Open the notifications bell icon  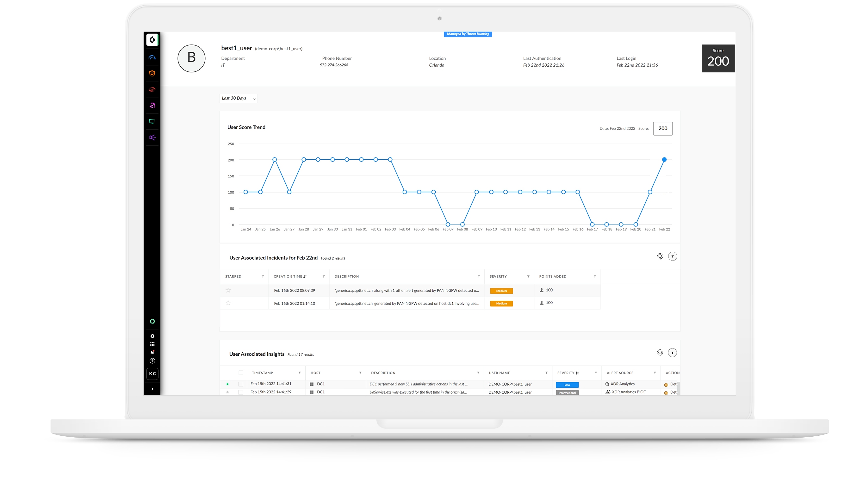[x=152, y=352]
